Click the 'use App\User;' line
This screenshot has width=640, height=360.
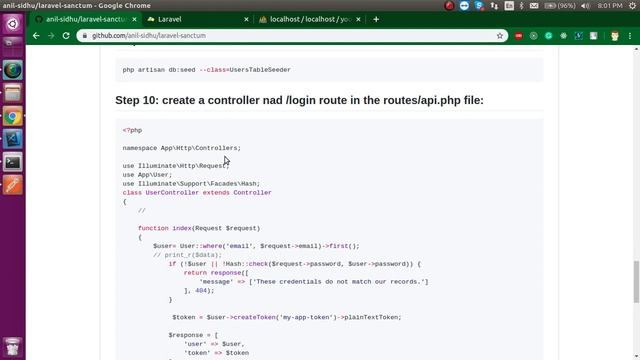(147, 175)
